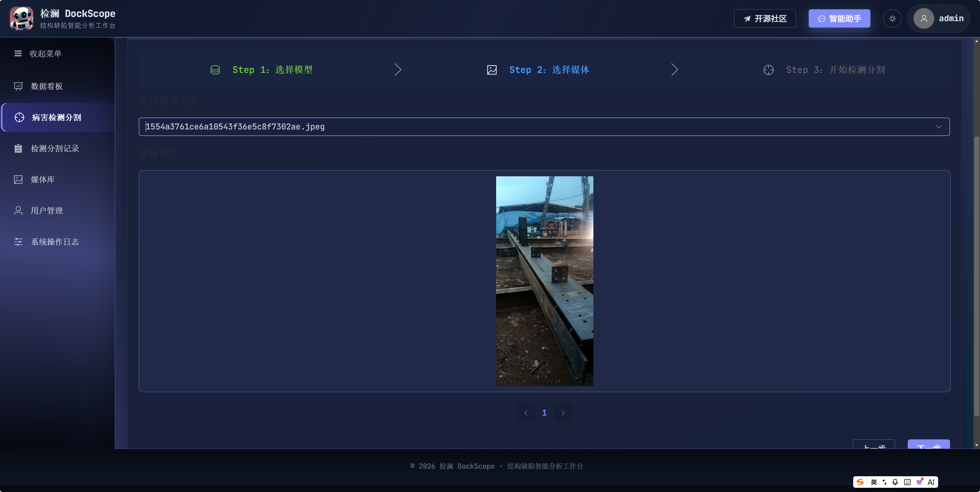The image size is (980, 492).
Task: Click the chevron after Step 2
Action: pyautogui.click(x=675, y=70)
